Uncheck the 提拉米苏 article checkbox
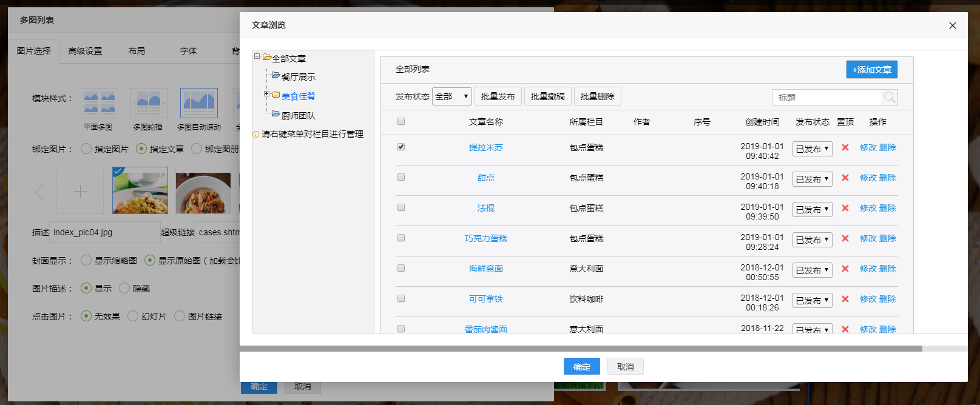This screenshot has width=980, height=405. (x=401, y=147)
